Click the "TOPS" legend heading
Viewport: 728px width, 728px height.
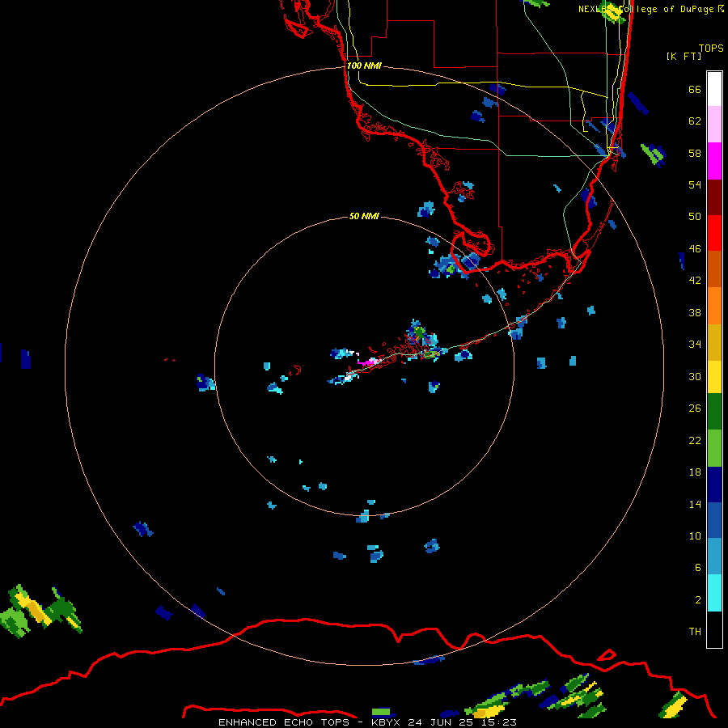711,48
